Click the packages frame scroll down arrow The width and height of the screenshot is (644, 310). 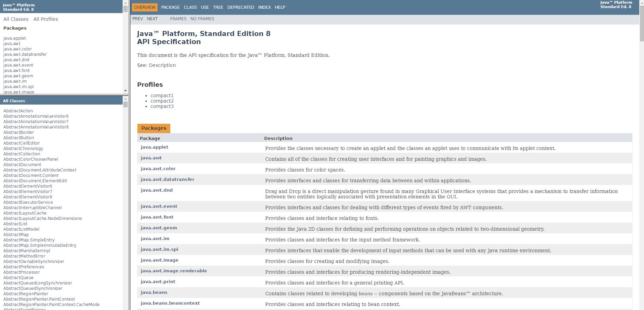point(125,91)
